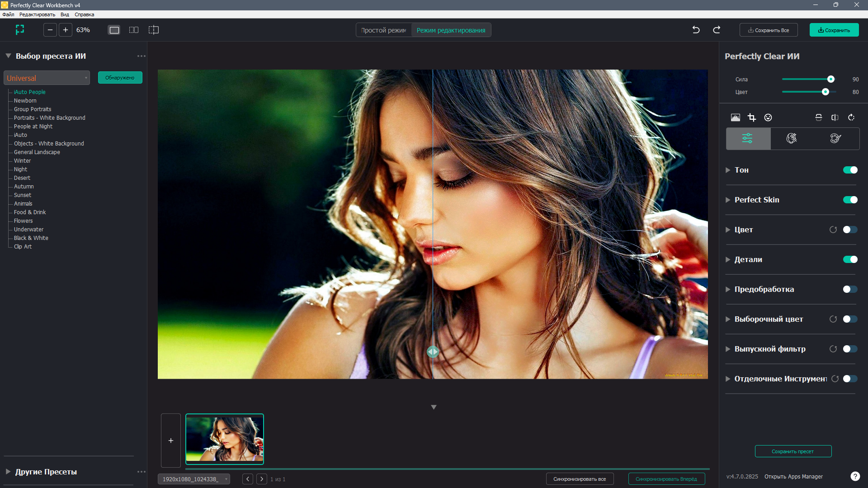The height and width of the screenshot is (488, 868).
Task: Disable the Perfect Skin toggle
Action: pyautogui.click(x=850, y=200)
